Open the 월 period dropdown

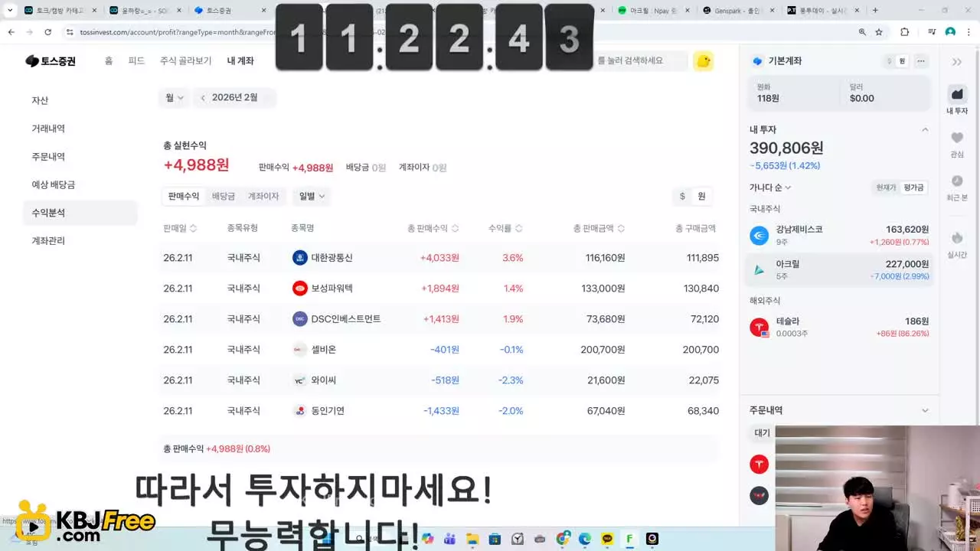tap(175, 98)
